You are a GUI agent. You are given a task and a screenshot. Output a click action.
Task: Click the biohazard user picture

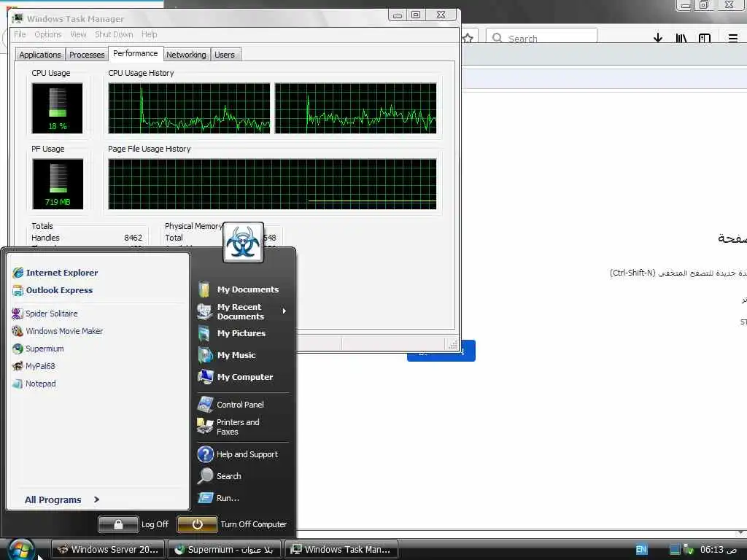(243, 242)
